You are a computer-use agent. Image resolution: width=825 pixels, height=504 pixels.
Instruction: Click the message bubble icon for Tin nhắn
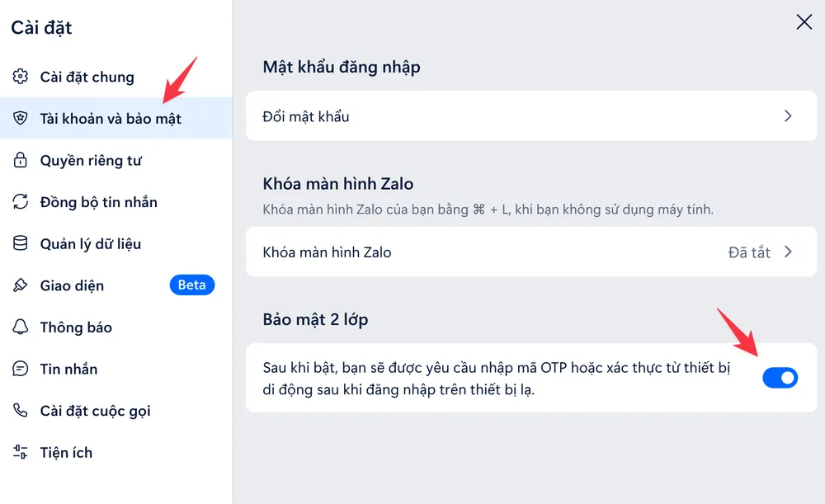pyautogui.click(x=21, y=369)
